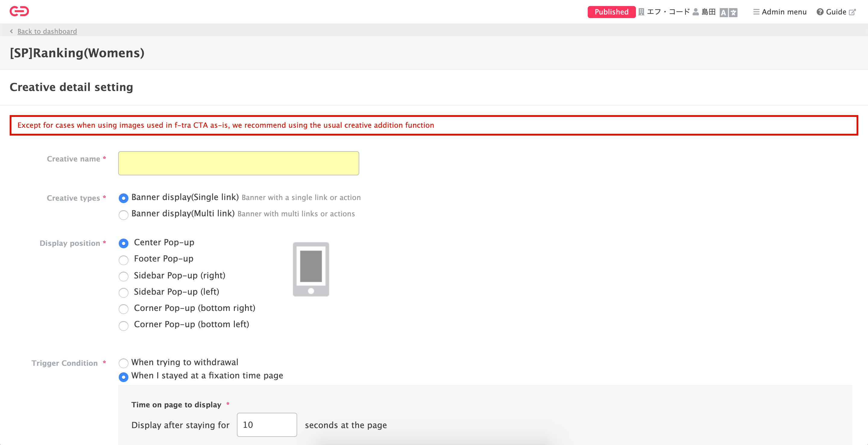The height and width of the screenshot is (445, 868).
Task: Click the phone preview thumbnail
Action: 311,269
